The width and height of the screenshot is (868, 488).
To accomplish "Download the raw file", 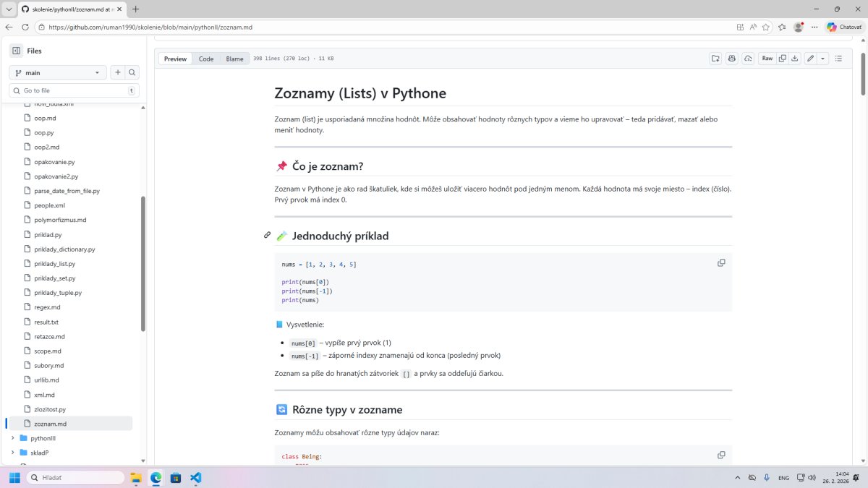I will 794,59.
